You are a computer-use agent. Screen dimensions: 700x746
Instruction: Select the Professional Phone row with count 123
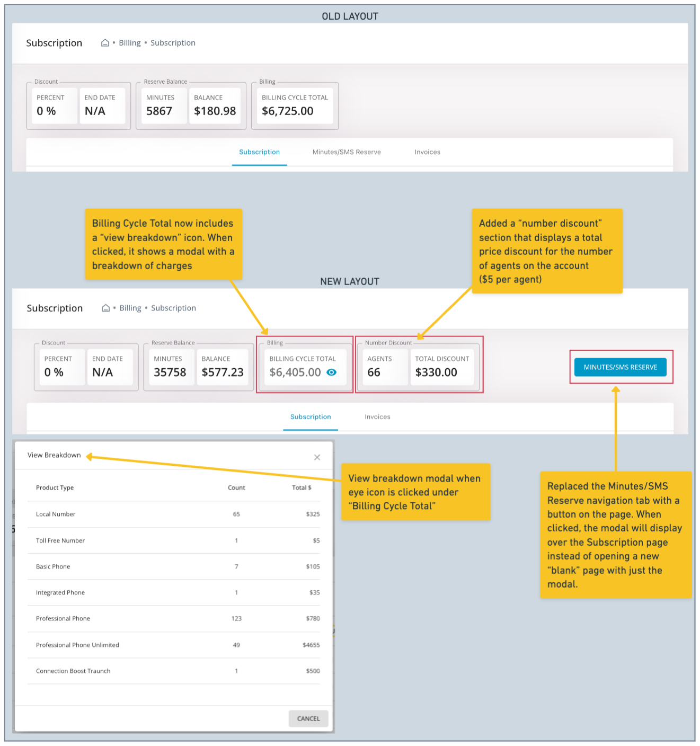pyautogui.click(x=174, y=619)
